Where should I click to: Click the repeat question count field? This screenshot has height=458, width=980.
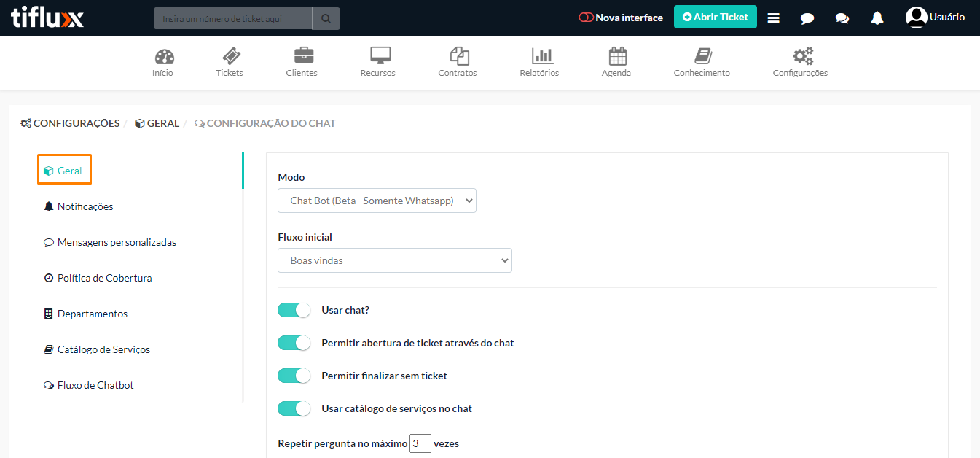[420, 443]
